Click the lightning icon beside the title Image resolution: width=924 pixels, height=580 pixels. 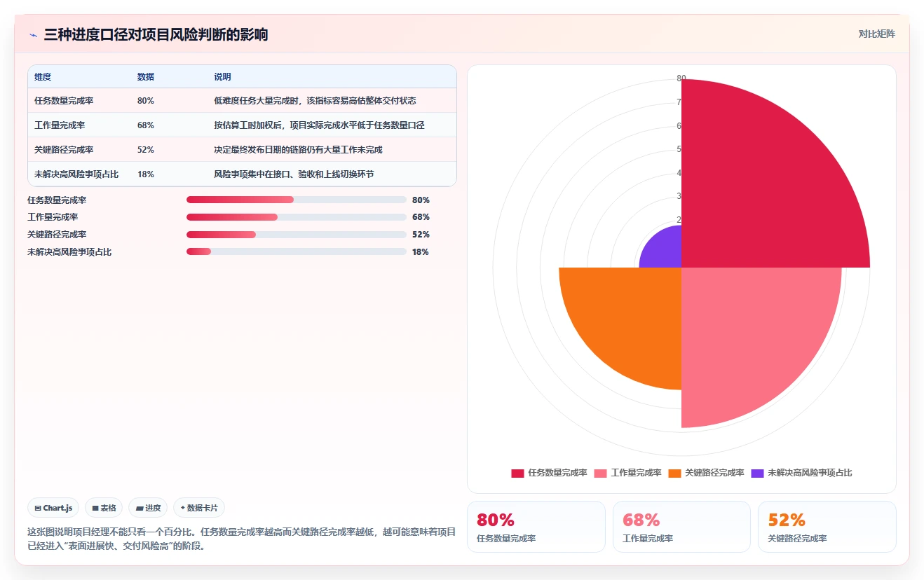coord(33,35)
